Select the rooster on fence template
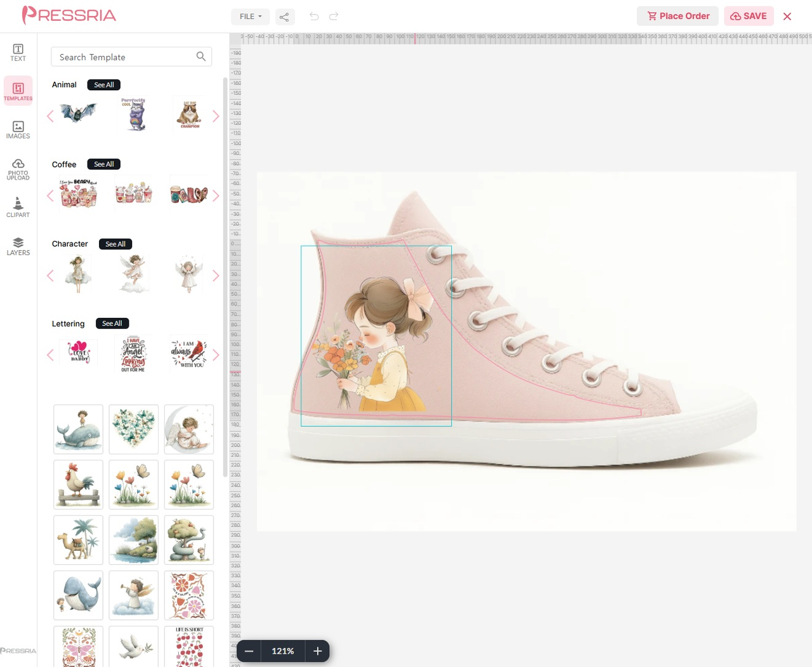Image resolution: width=812 pixels, height=667 pixels. 78,485
